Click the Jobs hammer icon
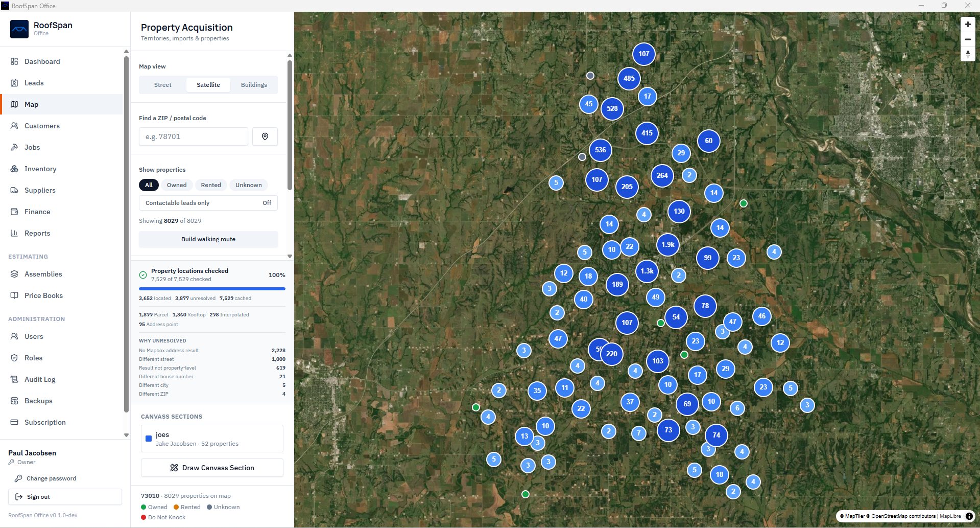 [14, 147]
